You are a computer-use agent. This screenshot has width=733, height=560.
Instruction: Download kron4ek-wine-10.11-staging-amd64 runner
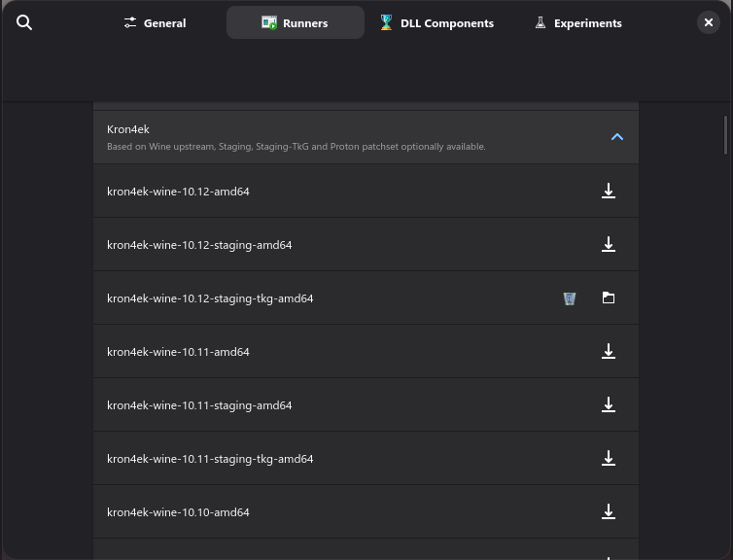point(609,405)
